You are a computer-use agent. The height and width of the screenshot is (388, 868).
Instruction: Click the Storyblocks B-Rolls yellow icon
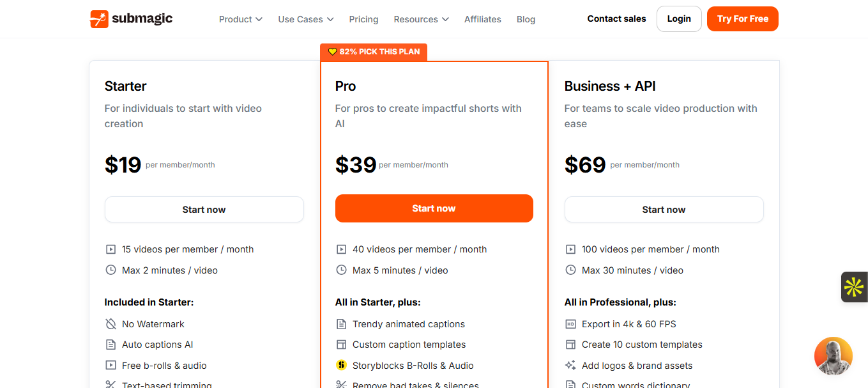tap(341, 366)
